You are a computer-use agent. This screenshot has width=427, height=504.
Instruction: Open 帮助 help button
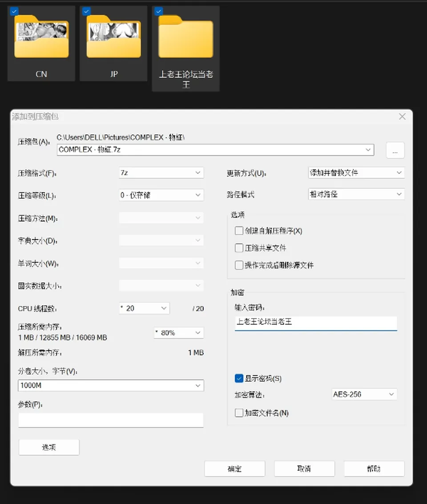(374, 469)
